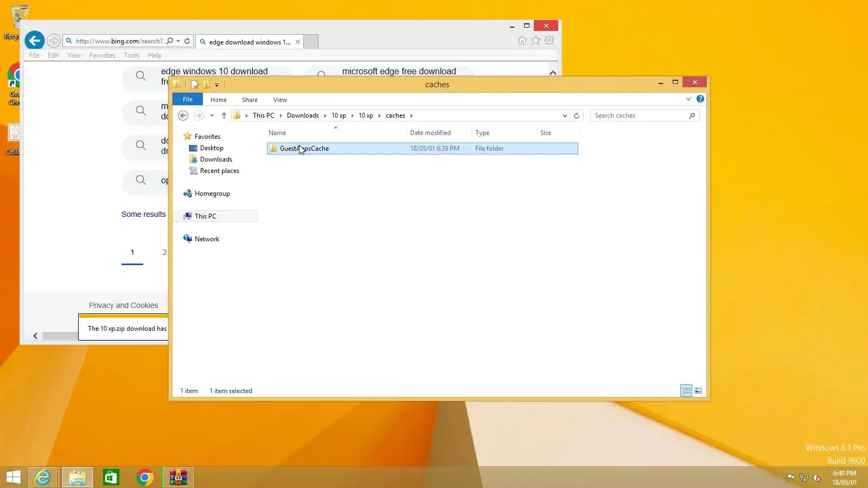Open the File tab in Explorer ribbon

pos(188,99)
